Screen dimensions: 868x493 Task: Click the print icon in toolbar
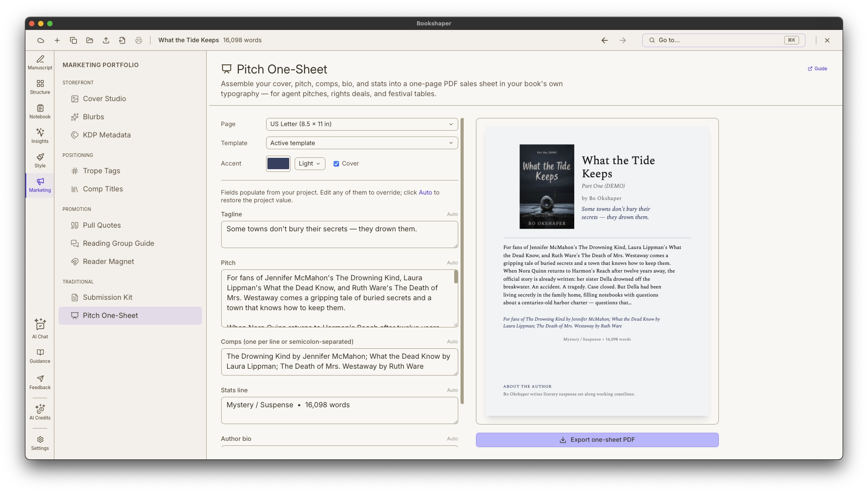[139, 40]
